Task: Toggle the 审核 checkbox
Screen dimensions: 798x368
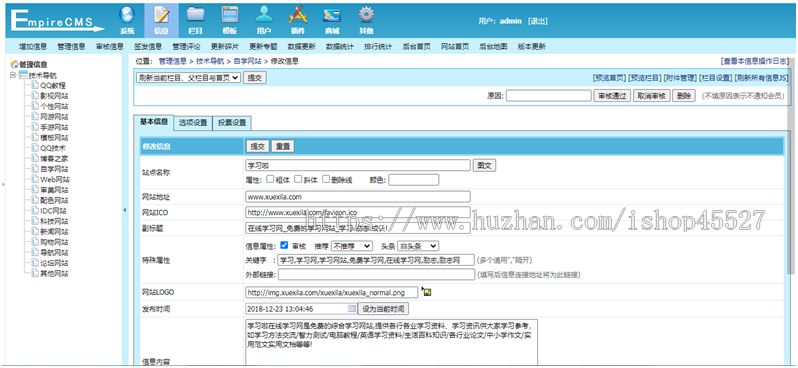Action: [284, 245]
